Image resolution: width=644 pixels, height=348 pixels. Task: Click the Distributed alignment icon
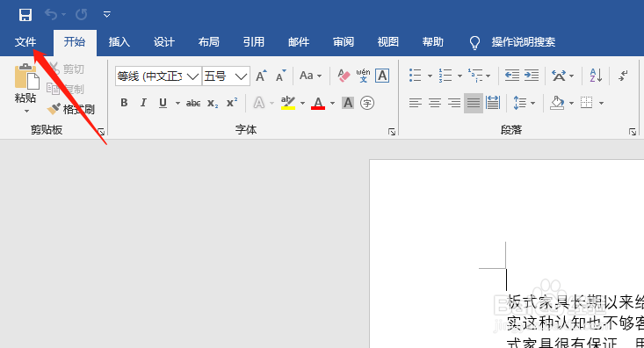493,103
